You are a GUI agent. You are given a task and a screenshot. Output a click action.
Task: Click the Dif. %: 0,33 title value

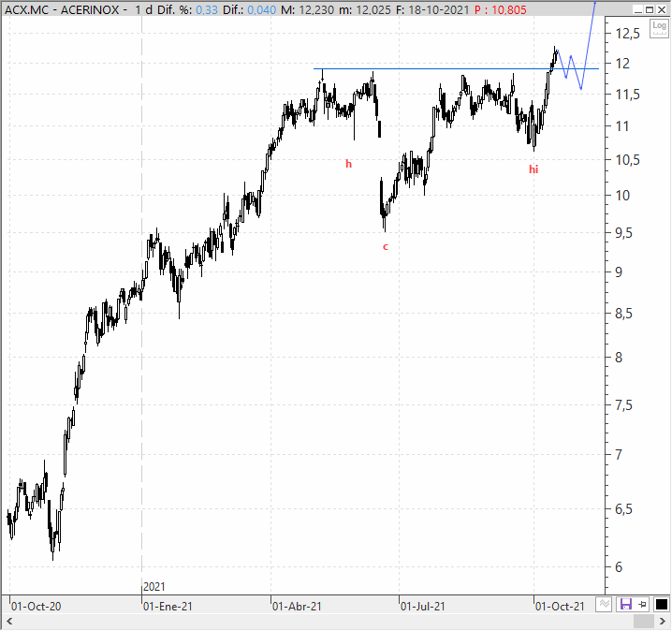pos(187,9)
